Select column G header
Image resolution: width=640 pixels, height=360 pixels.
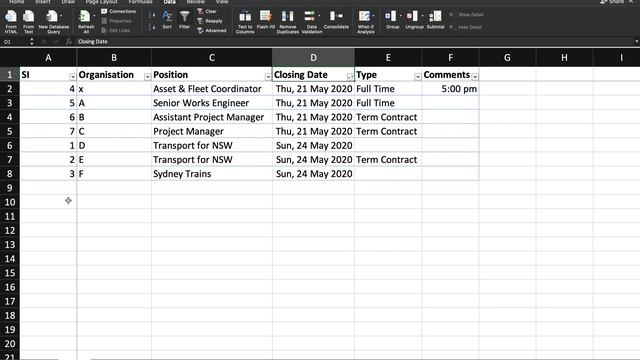(507, 58)
